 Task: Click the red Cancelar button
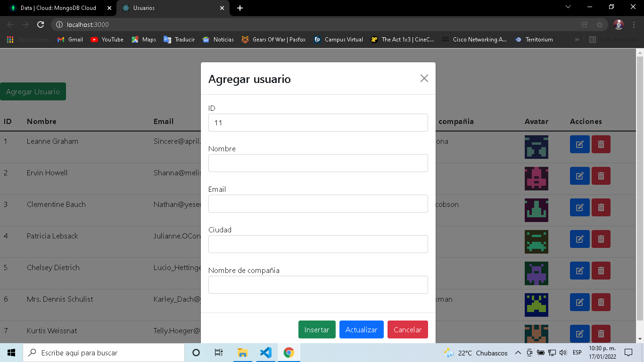[x=408, y=329]
